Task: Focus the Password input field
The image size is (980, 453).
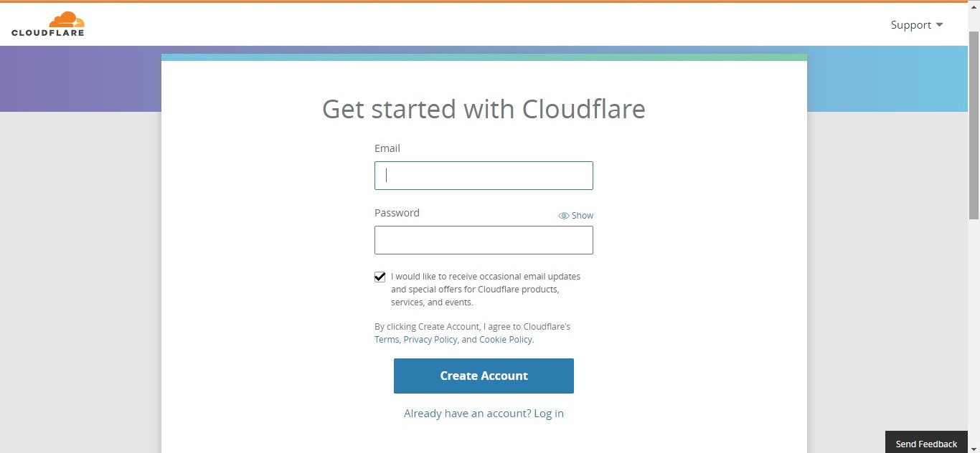Action: 484,240
